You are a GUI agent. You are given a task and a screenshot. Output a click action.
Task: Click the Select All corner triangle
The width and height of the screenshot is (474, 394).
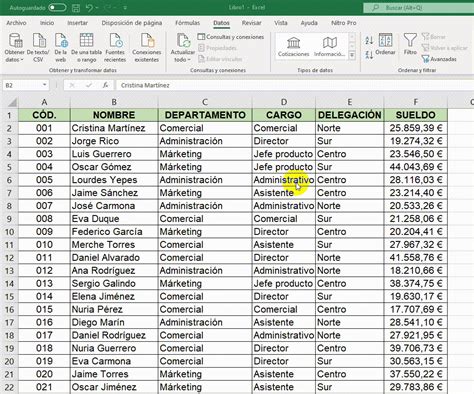tap(12, 102)
